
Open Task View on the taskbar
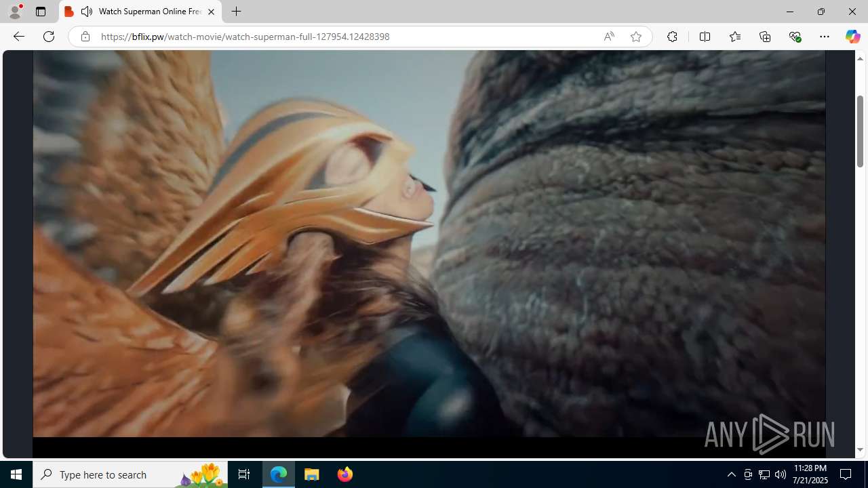[244, 474]
